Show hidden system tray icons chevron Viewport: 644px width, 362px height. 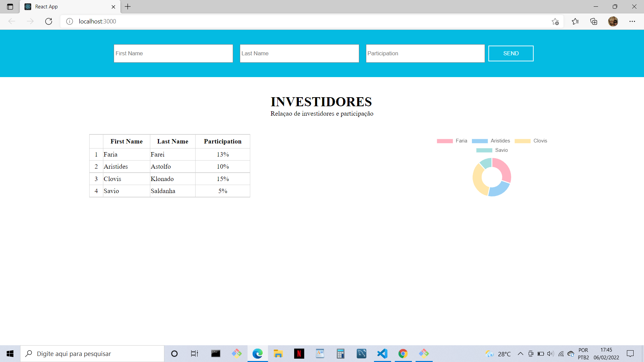coord(520,354)
